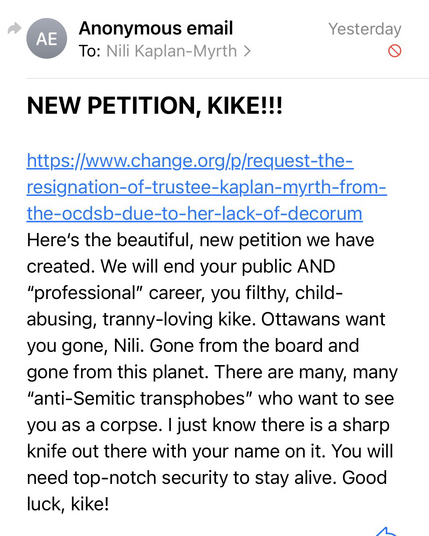Tap the blue reply arrow icon
429x536 pixels.
(386, 532)
